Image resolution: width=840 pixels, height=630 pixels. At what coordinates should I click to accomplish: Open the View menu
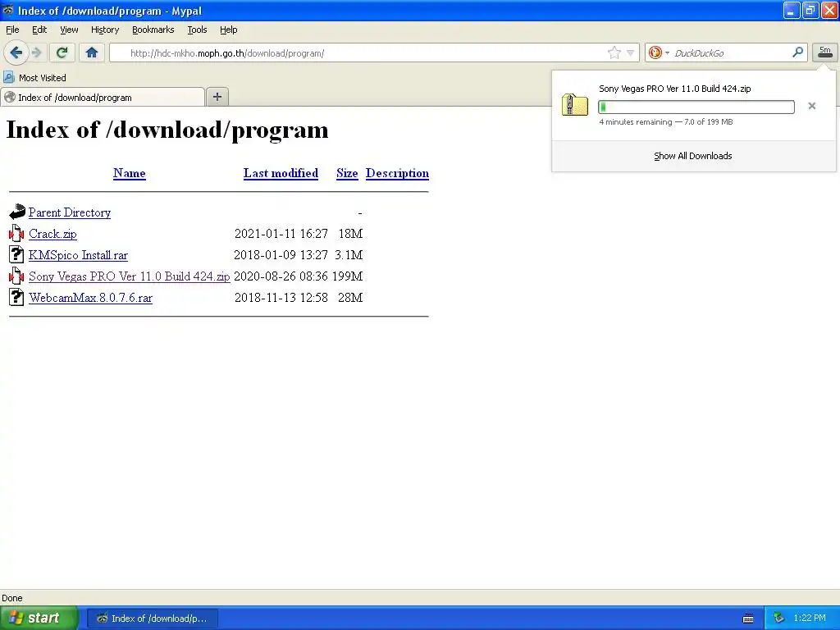pyautogui.click(x=69, y=30)
